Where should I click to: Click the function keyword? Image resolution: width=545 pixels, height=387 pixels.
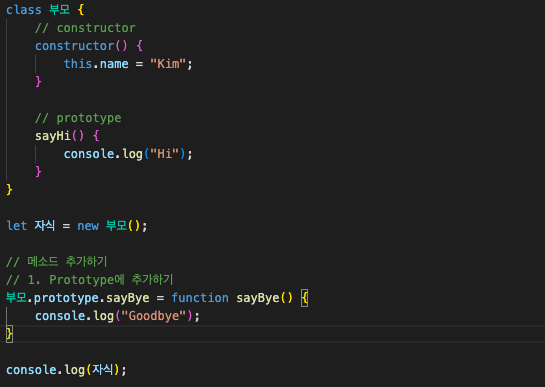coord(200,298)
